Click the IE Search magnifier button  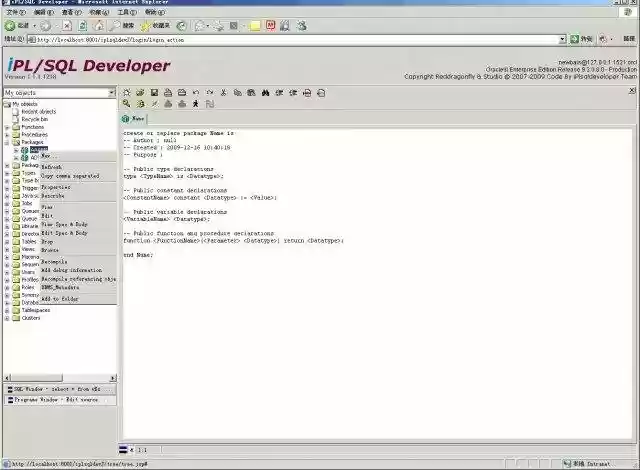(122, 26)
